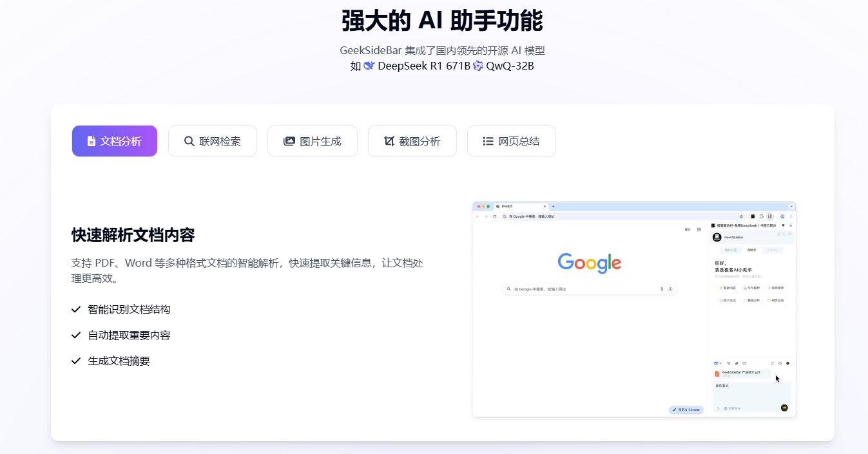
Task: Click the reload icon in demo browser
Action: point(494,216)
